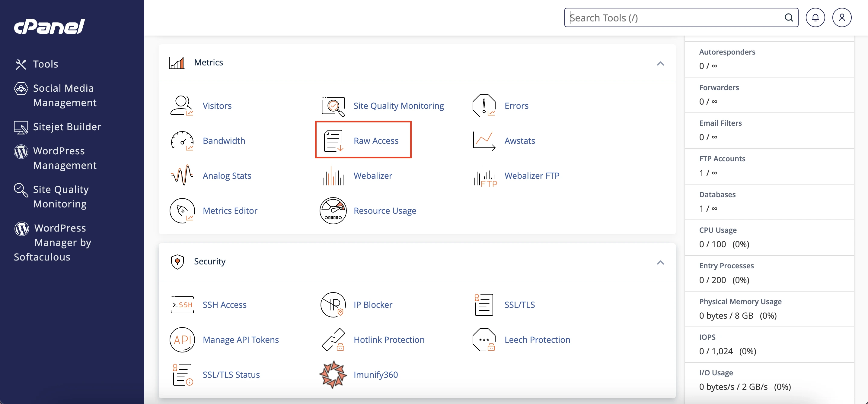868x404 pixels.
Task: Open the Leech Protection link
Action: pos(538,340)
